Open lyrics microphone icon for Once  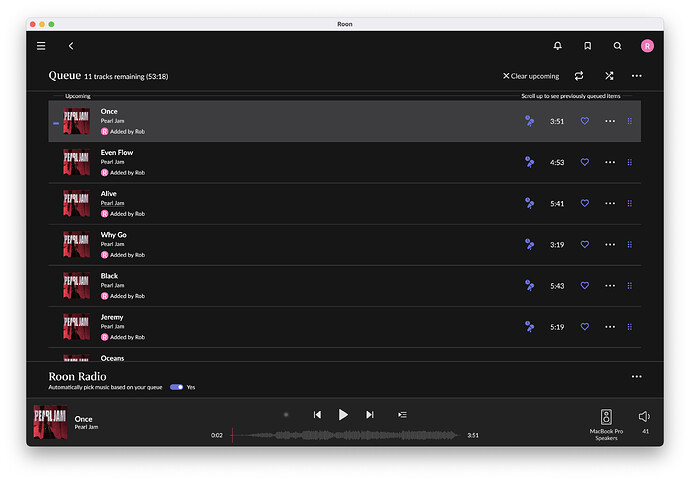tap(529, 121)
